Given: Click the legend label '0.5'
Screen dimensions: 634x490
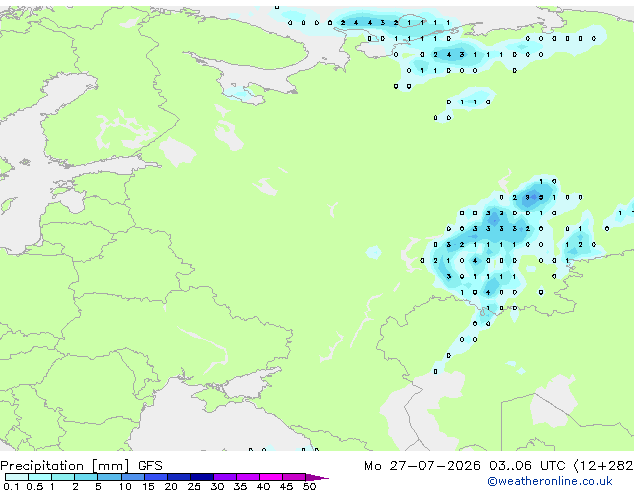Looking at the screenshot, I should click(34, 486).
